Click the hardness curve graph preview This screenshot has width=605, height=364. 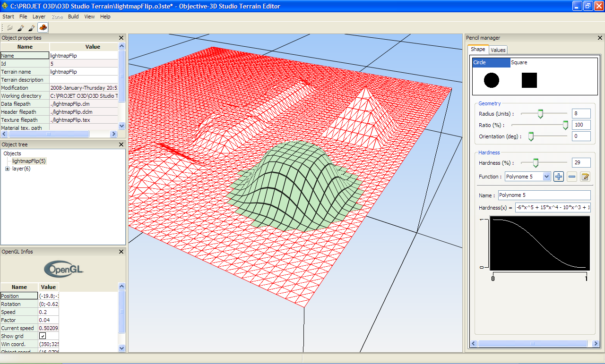click(540, 243)
